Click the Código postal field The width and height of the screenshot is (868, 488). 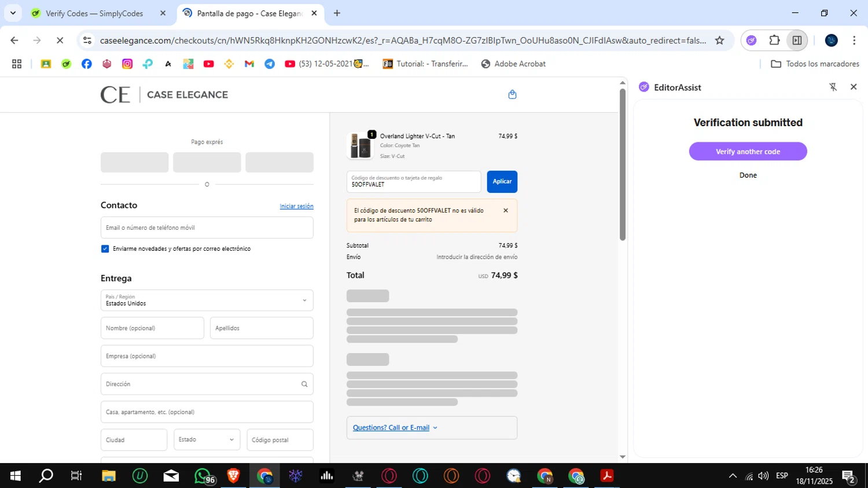(x=280, y=440)
